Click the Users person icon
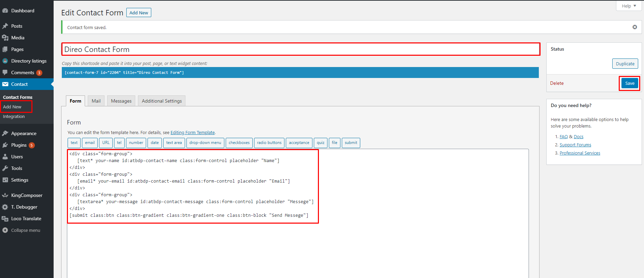The height and width of the screenshot is (278, 644). (5, 157)
